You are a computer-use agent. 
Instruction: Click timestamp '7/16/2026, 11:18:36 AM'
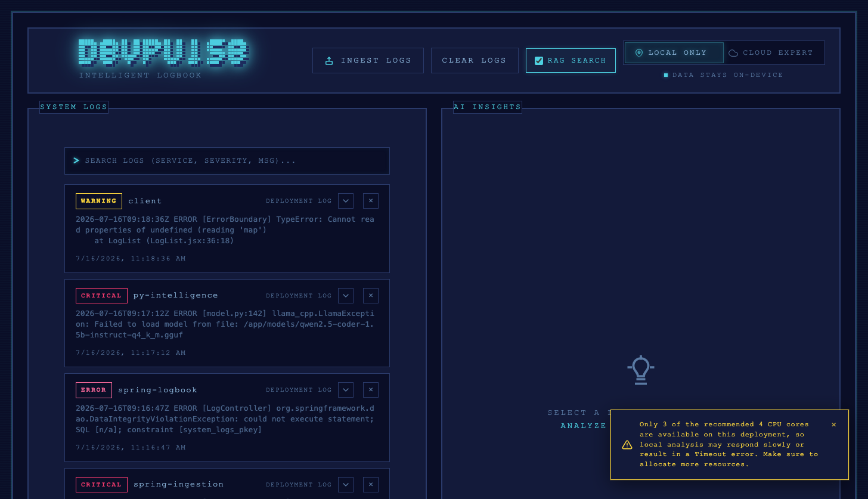pos(131,259)
